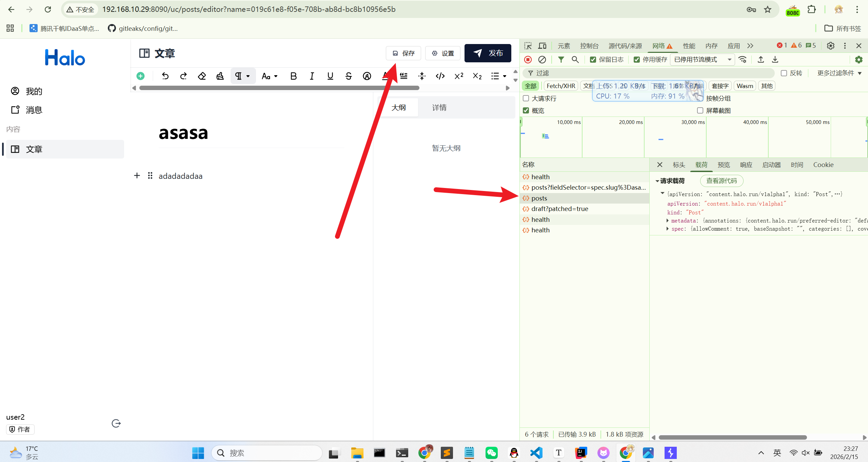Click the superscript icon
Screen dimensions: 868x462
click(458, 76)
